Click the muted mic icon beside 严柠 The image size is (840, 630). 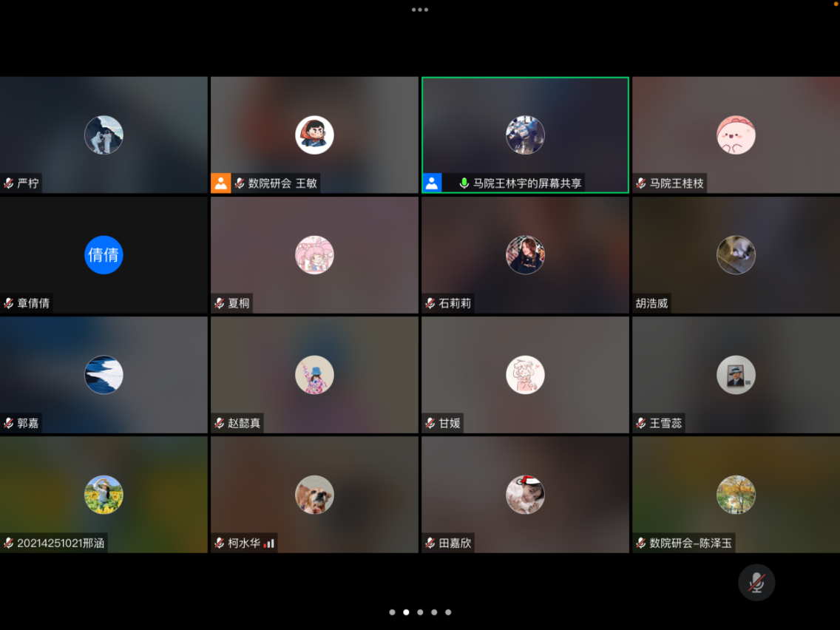(9, 183)
